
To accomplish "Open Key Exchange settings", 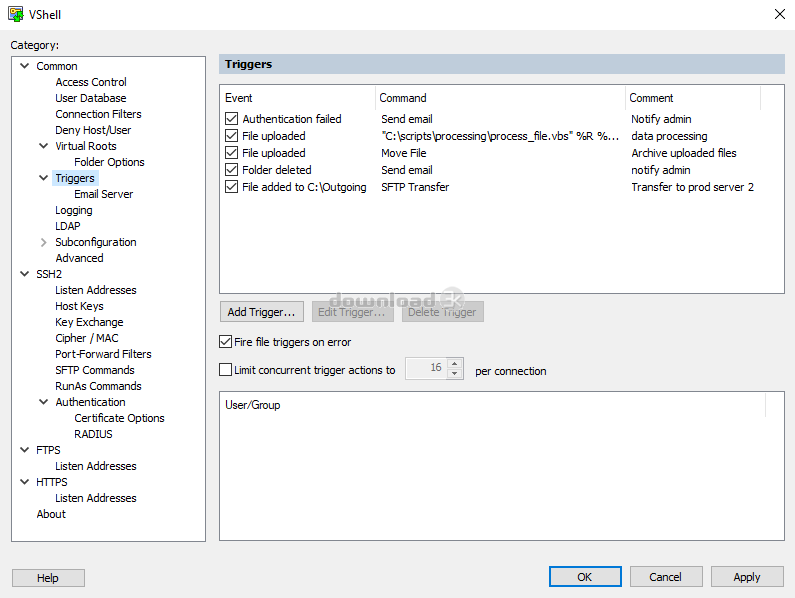I will (89, 322).
